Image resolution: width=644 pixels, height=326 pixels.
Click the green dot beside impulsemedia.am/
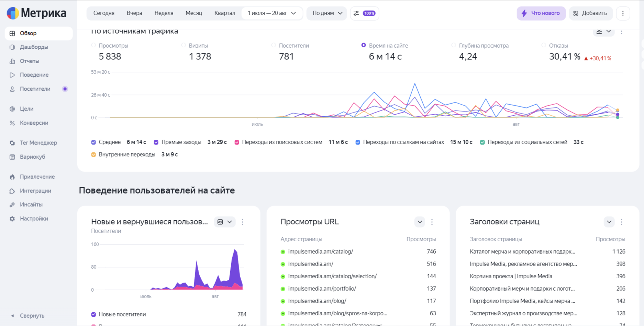283,264
